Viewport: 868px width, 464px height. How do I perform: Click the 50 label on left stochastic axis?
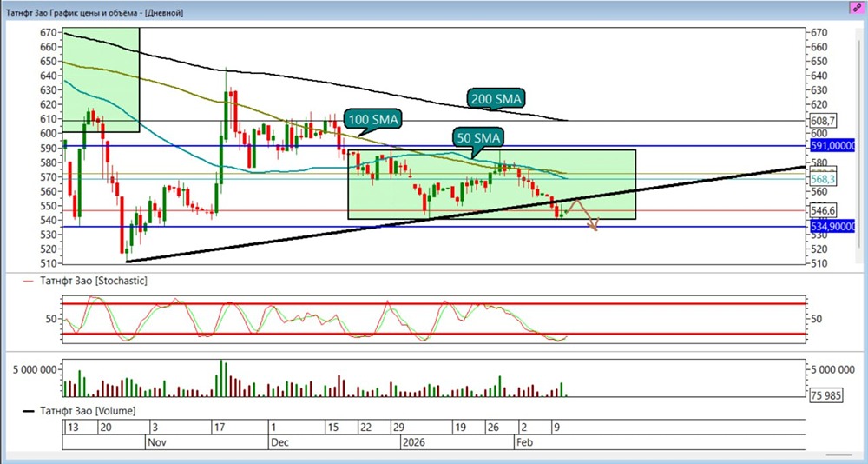coord(51,319)
